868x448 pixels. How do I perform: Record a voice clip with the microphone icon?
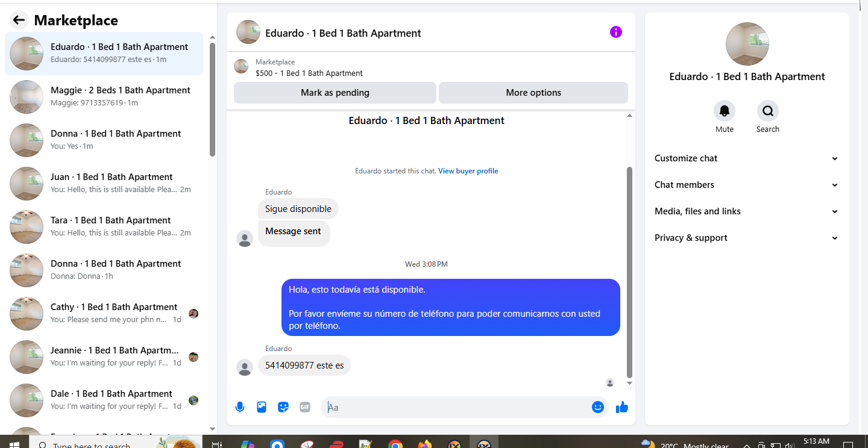pyautogui.click(x=240, y=407)
